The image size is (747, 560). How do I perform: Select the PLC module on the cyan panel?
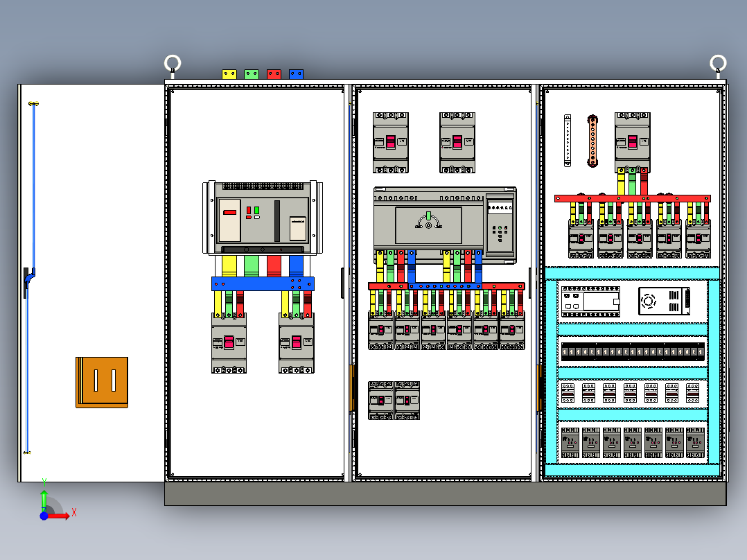[590, 301]
